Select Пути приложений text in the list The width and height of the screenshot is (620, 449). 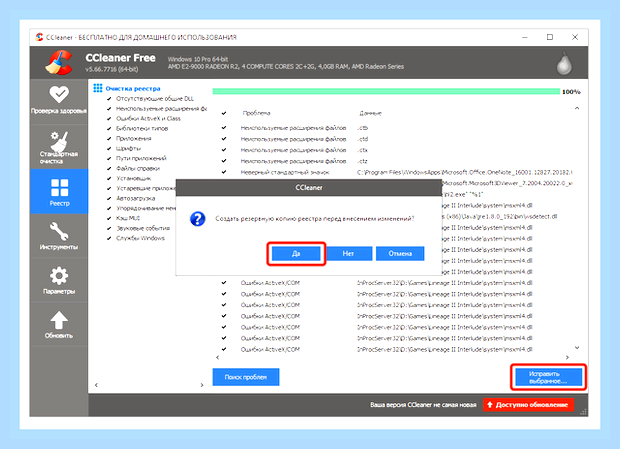[141, 158]
